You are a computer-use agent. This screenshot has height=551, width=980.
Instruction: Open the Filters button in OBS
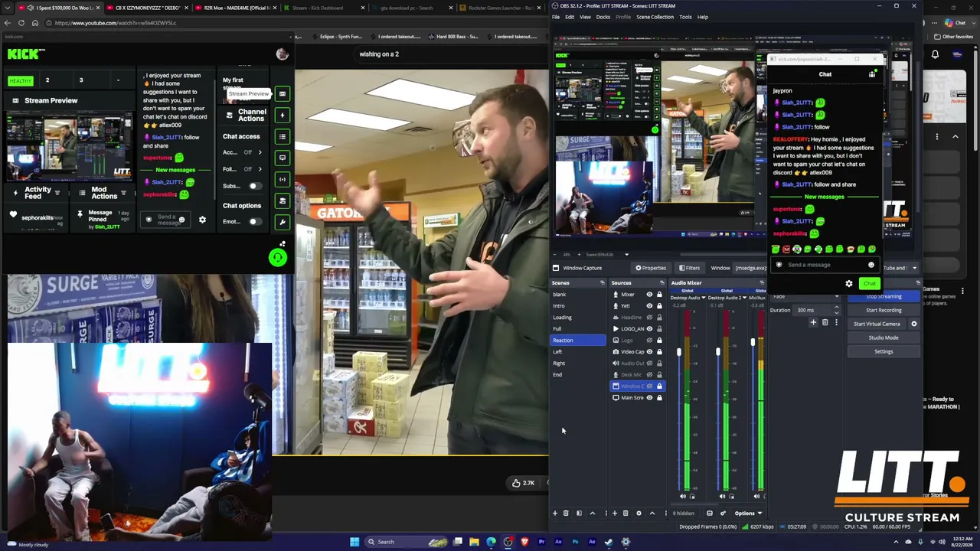pos(690,268)
